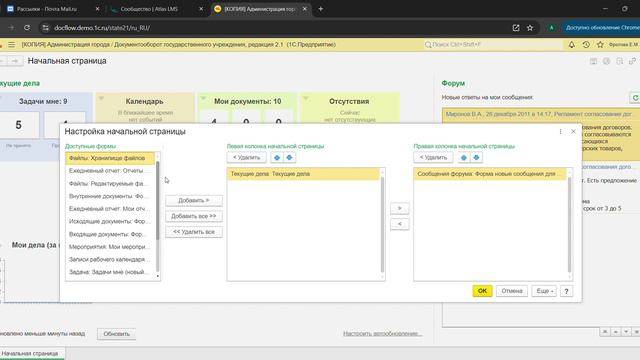
Task: Remove item using right column Удалить button
Action: [433, 158]
